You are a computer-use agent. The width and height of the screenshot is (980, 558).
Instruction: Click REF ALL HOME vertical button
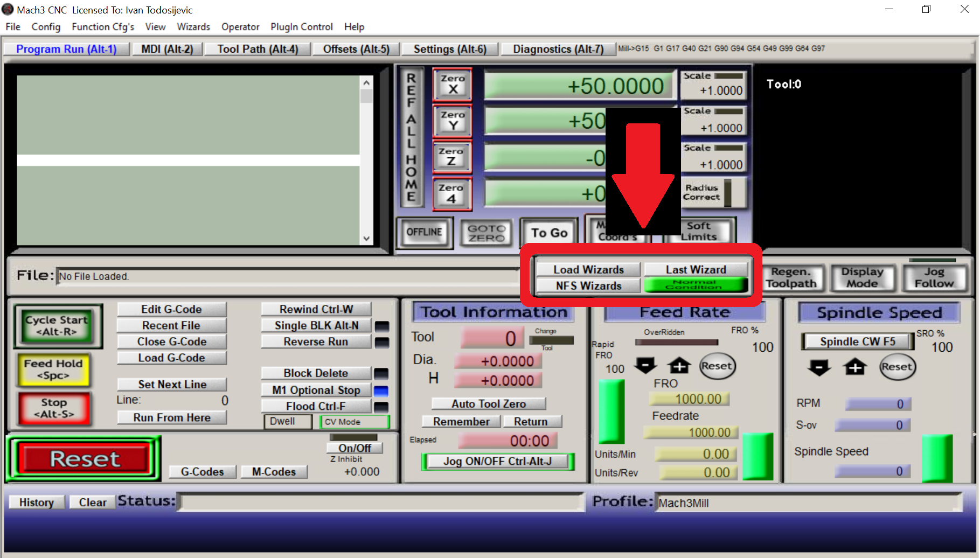[412, 137]
